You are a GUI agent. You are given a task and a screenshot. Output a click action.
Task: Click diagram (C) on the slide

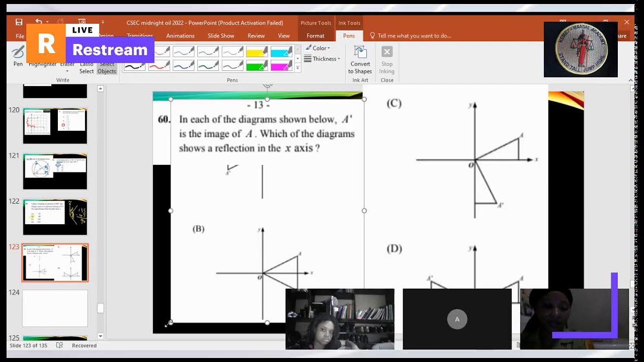click(476, 159)
